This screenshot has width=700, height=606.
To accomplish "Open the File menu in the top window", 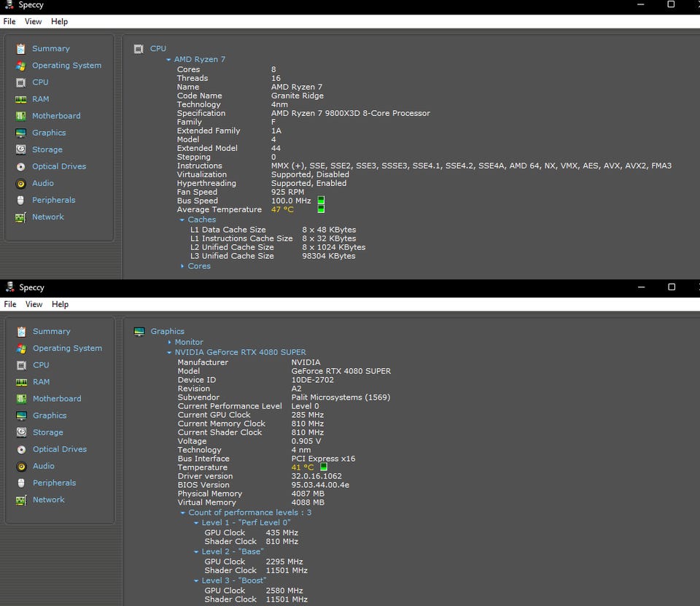I will tap(9, 21).
